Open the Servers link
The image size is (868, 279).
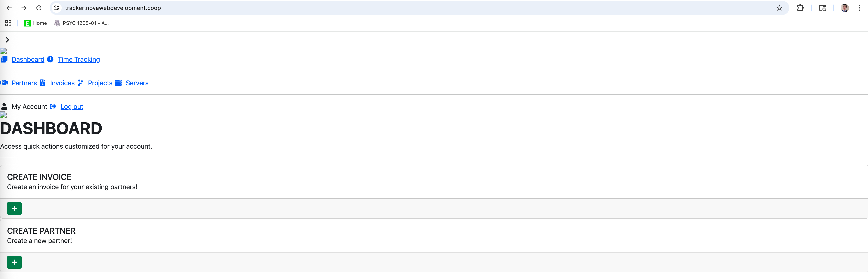click(137, 83)
